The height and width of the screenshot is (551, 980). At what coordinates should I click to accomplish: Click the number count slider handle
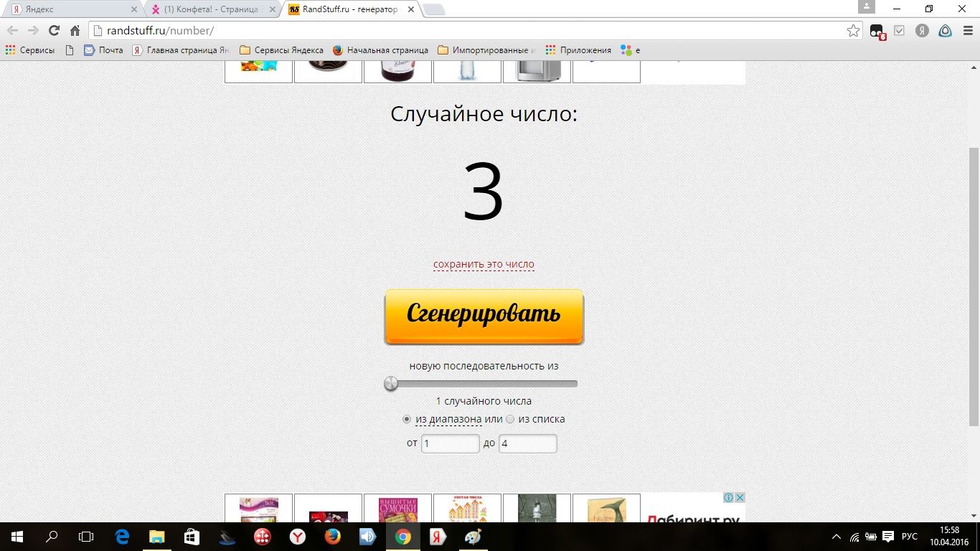(x=391, y=383)
